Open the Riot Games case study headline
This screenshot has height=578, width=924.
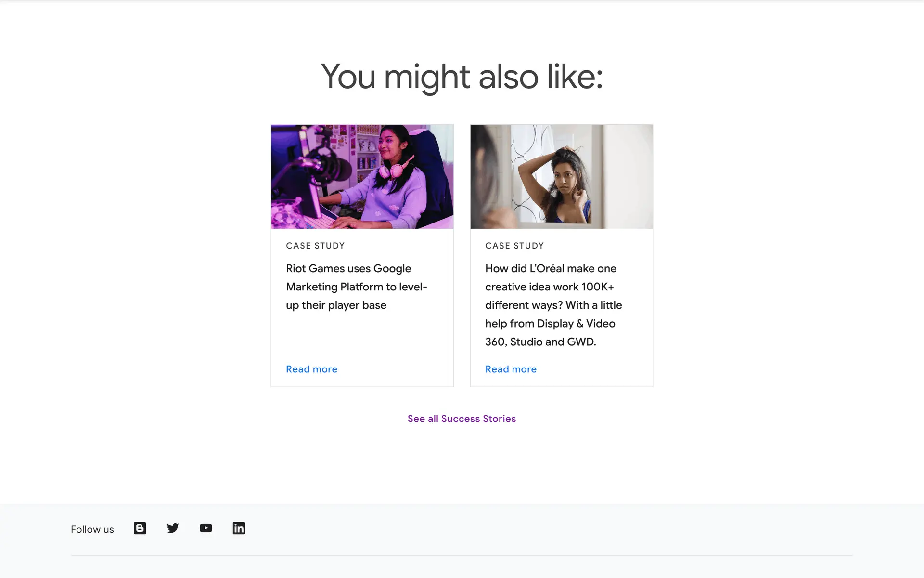356,287
